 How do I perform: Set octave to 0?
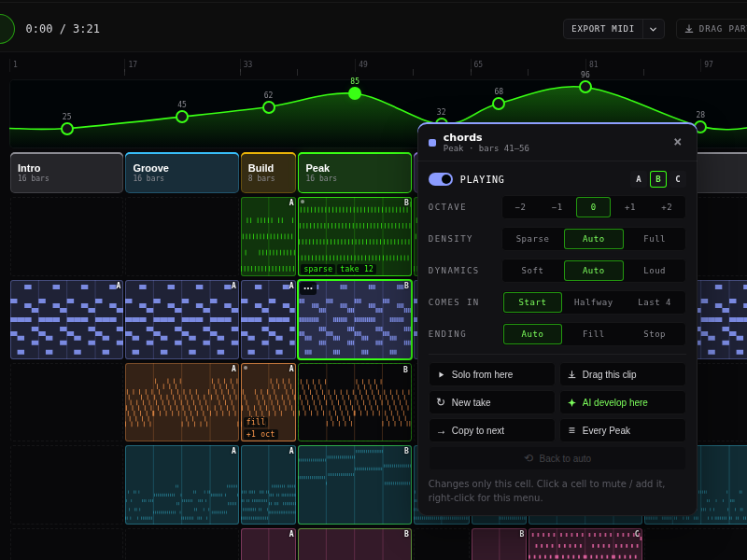[593, 207]
